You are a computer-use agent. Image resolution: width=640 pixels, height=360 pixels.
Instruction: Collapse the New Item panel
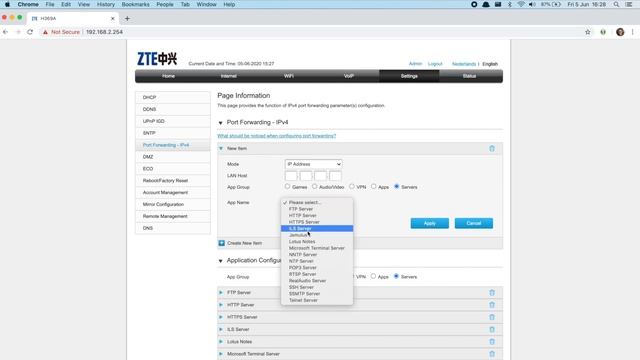221,149
